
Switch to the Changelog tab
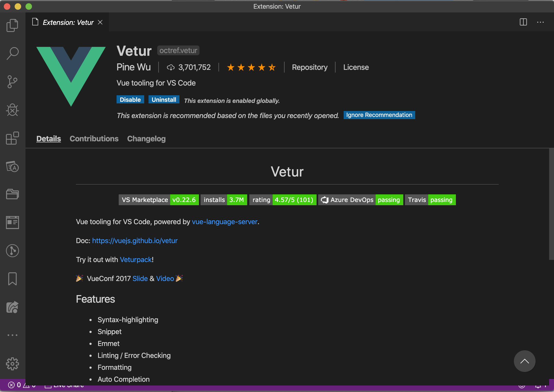tap(146, 139)
